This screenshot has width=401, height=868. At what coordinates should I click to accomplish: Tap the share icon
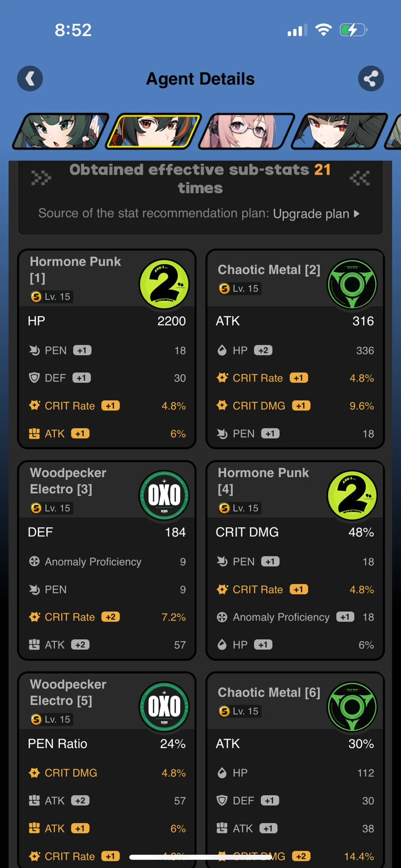(x=371, y=79)
